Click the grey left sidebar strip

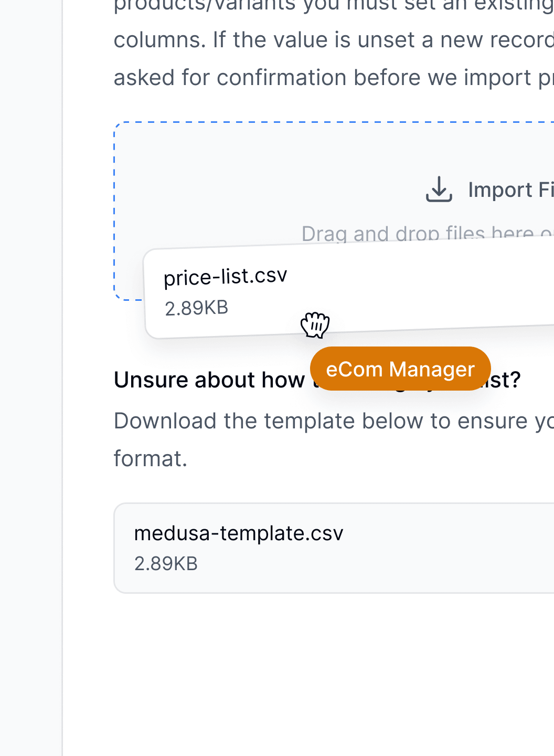click(31, 378)
